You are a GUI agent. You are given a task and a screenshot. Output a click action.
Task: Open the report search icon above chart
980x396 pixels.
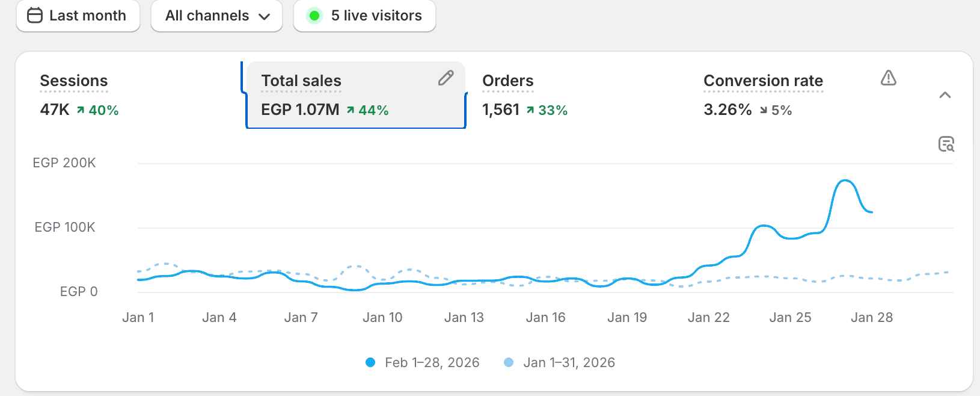pos(946,144)
